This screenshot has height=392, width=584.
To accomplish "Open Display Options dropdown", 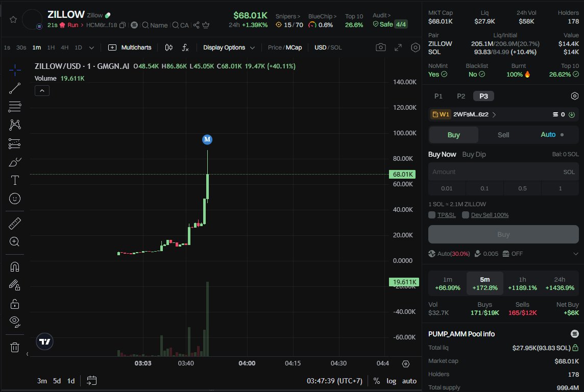I will [229, 47].
